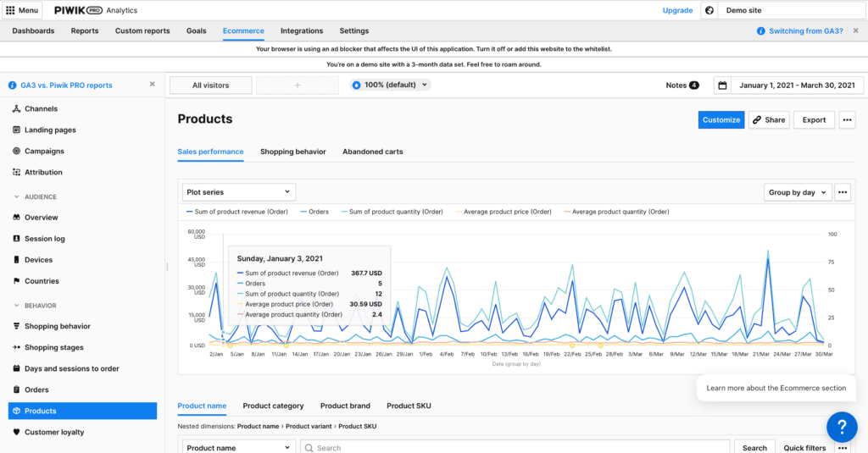Viewport: 868px width, 453px height.
Task: Click the blue help question mark button
Action: [x=842, y=427]
